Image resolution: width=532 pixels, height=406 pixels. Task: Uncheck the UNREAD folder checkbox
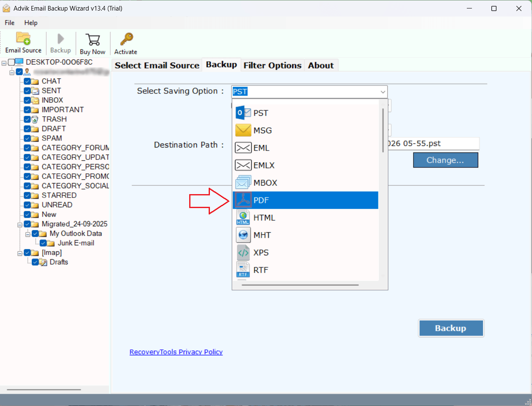pos(27,205)
